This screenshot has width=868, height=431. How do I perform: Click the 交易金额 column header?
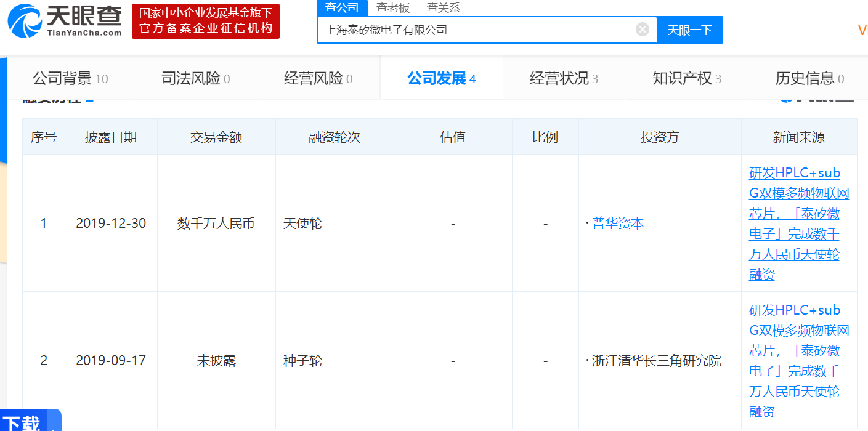click(x=216, y=137)
